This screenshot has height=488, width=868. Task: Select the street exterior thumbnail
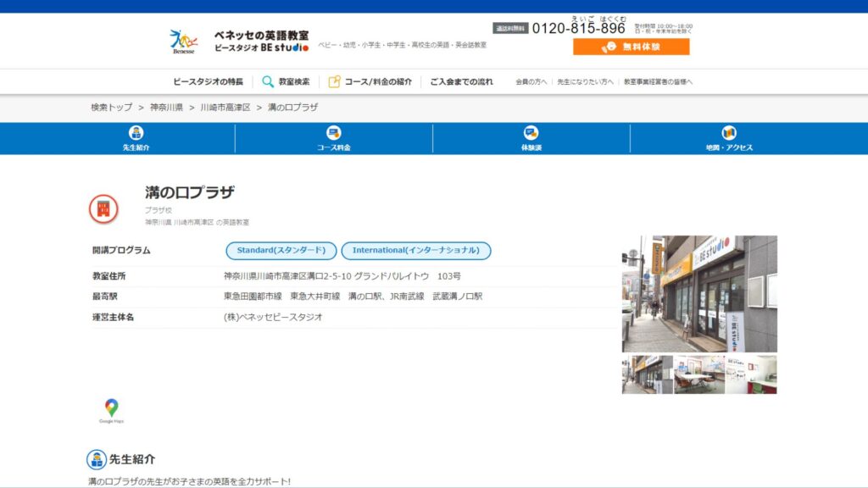coord(647,374)
